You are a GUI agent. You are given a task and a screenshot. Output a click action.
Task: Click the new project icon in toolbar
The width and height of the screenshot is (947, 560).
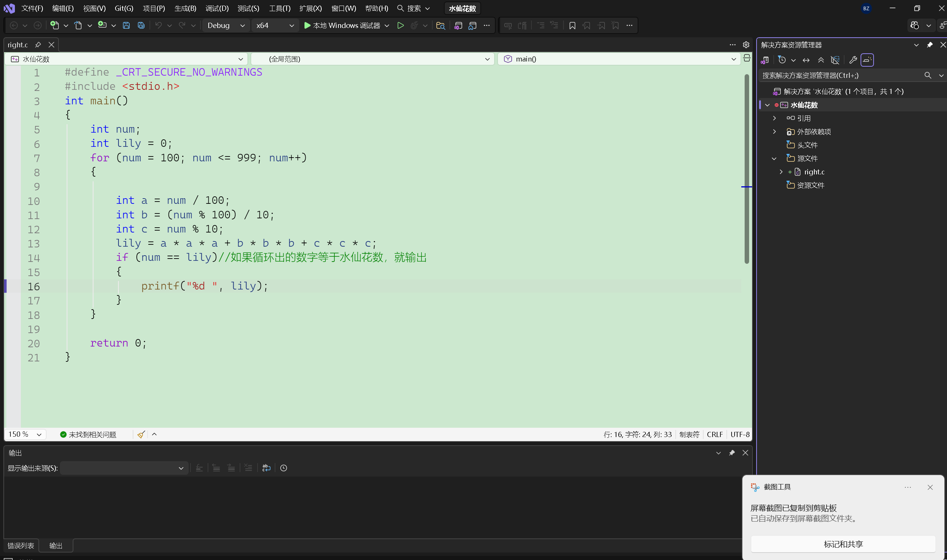click(x=55, y=25)
